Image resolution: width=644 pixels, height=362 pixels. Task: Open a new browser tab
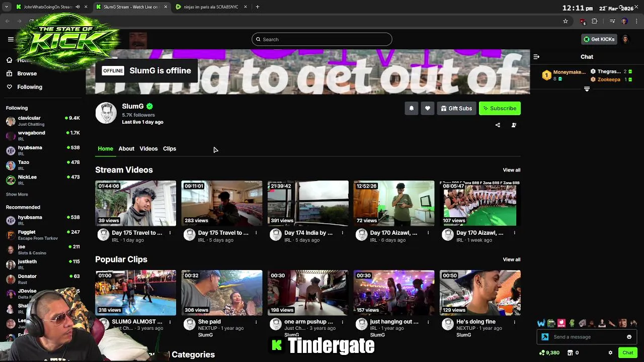(x=257, y=7)
